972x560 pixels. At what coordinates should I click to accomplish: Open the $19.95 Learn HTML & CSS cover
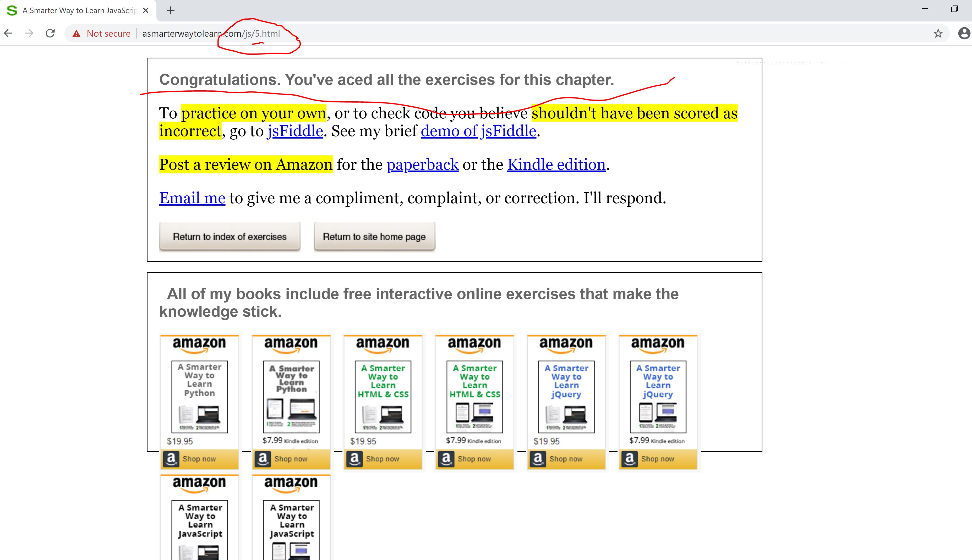(383, 397)
